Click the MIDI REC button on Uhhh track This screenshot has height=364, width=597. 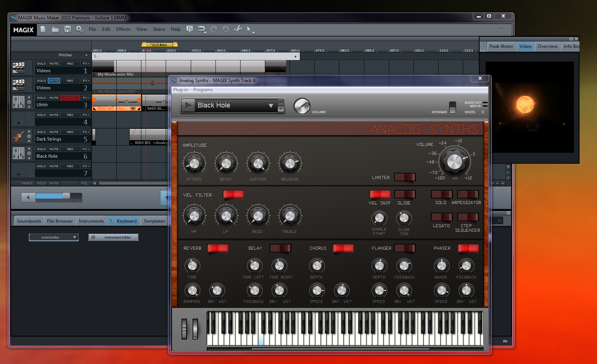pos(70,98)
